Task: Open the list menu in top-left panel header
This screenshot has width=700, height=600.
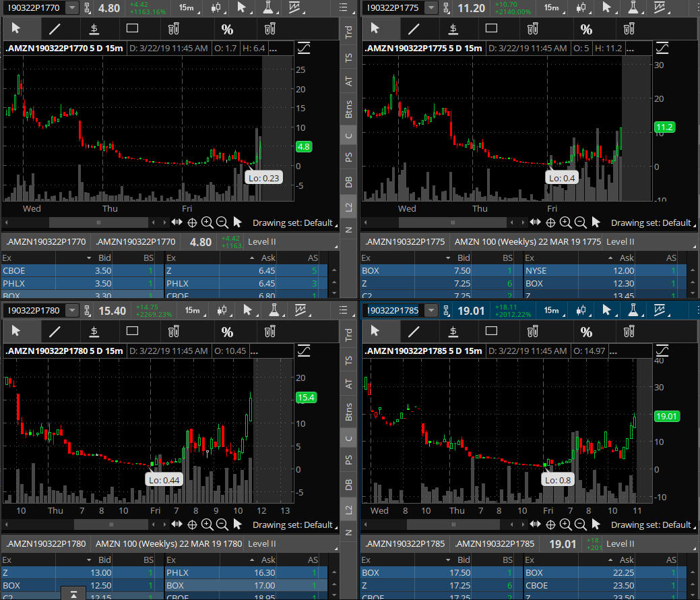Action: click(x=344, y=7)
